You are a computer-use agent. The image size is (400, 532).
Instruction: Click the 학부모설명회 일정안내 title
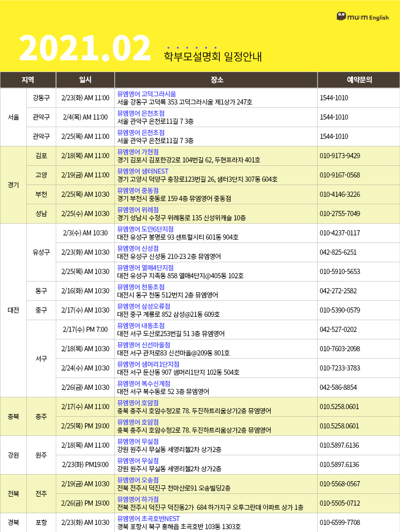coord(213,56)
